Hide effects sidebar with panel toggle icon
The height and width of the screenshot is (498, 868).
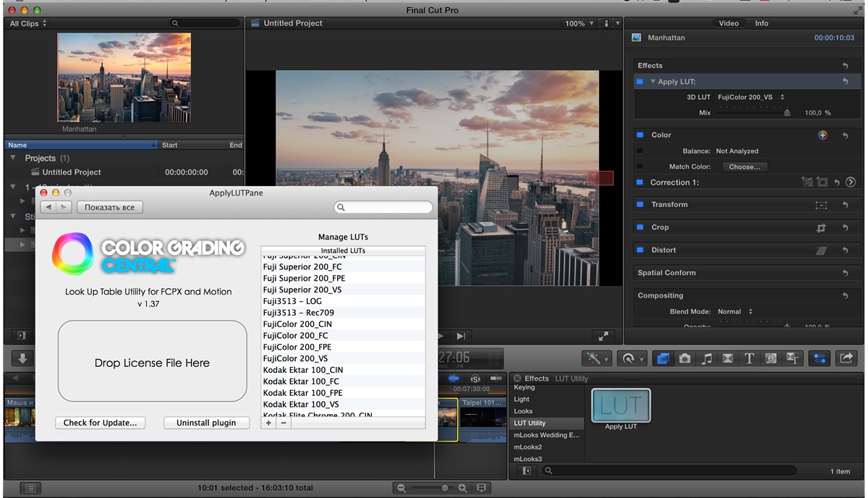point(526,471)
